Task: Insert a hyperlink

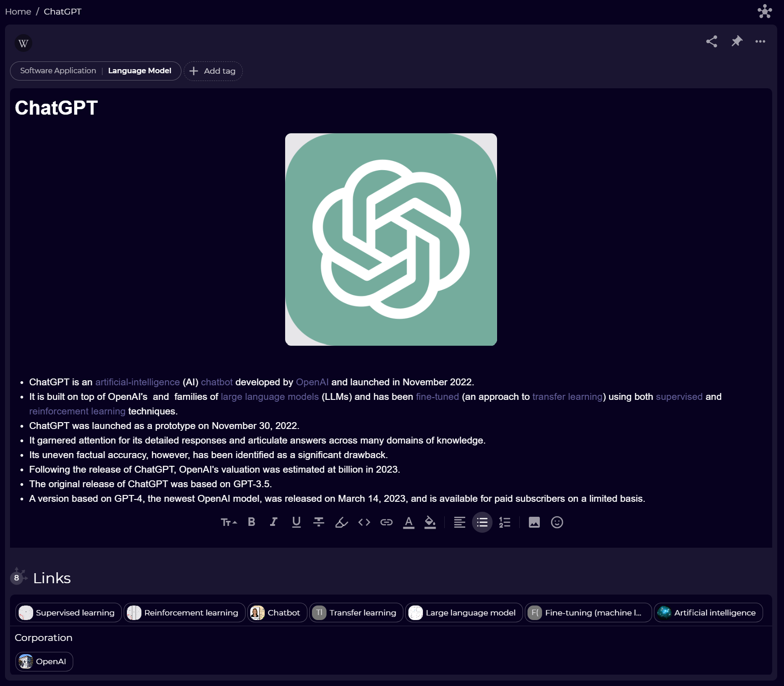Action: tap(386, 522)
